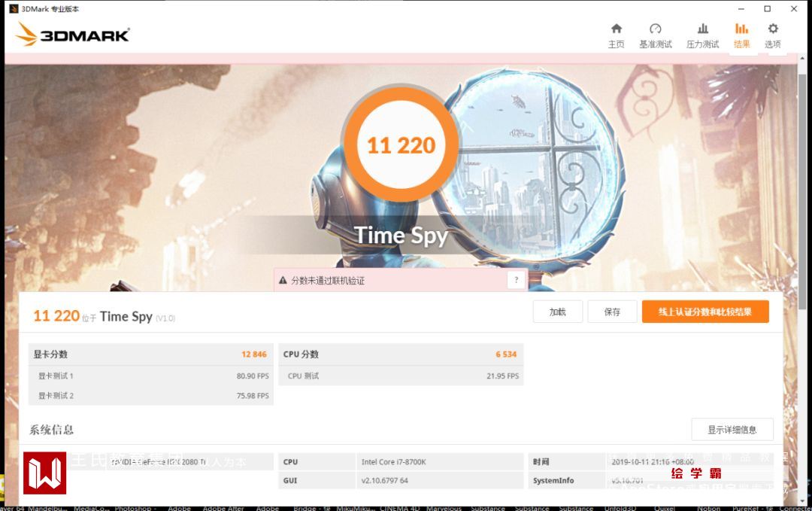Click the 21.95 FPS value
The width and height of the screenshot is (812, 511).
point(502,376)
